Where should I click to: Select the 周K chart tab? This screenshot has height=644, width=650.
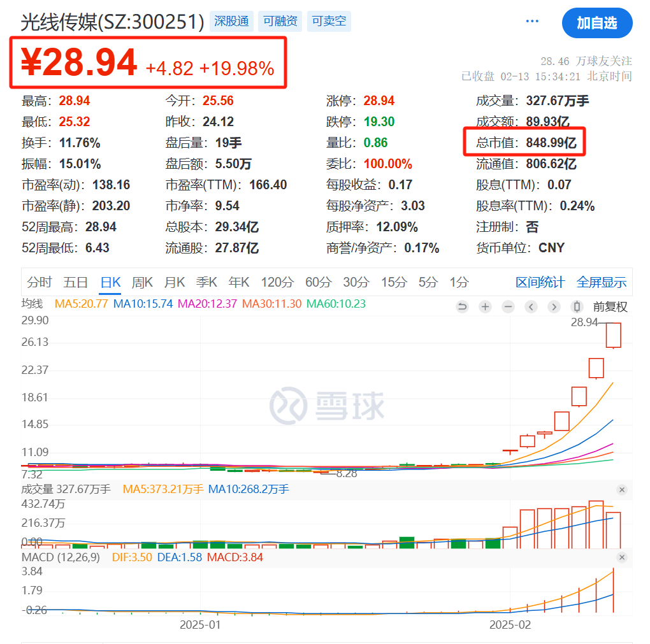pos(142,282)
